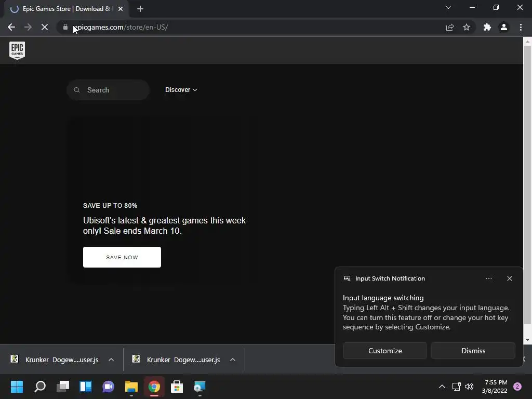Open Ubisoft sale headline text
Viewport: 532px width, 399px height.
164,225
